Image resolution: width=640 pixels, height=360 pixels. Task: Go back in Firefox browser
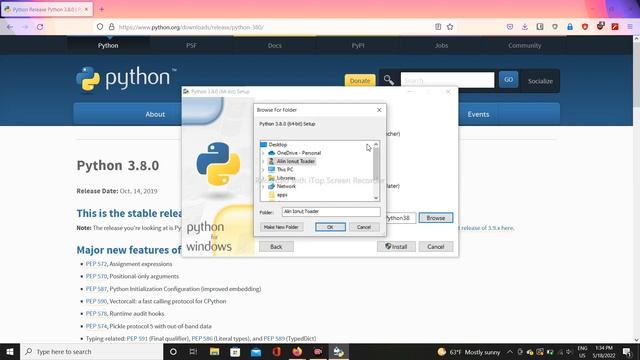[x=10, y=27]
